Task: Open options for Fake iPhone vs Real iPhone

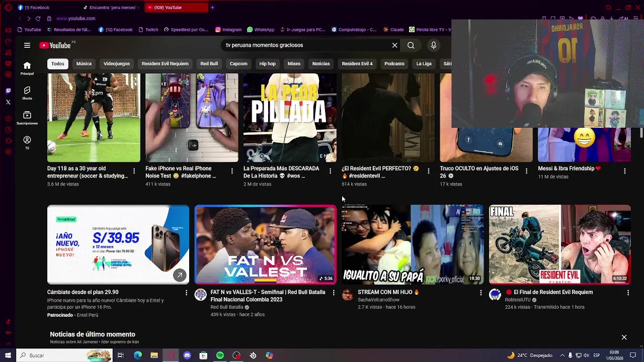Action: click(232, 171)
